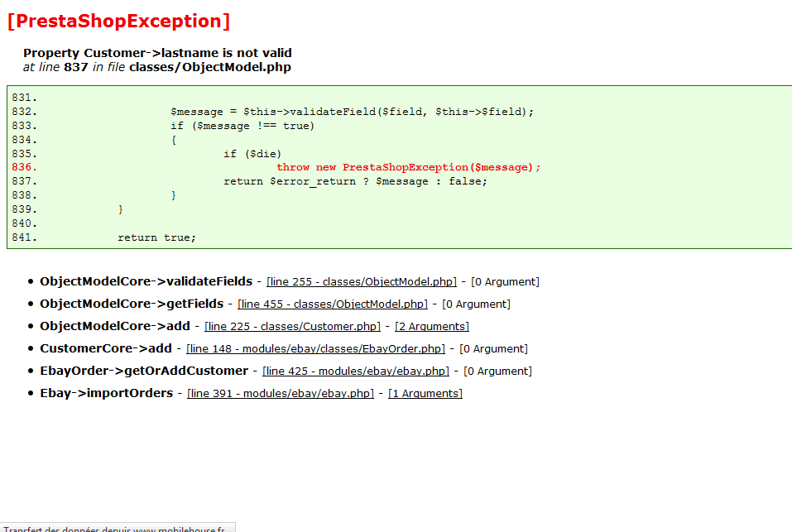Viewport: 792px width, 532px height.
Task: Click [0 Argument] beside CustomerCore->add
Action: [493, 349]
